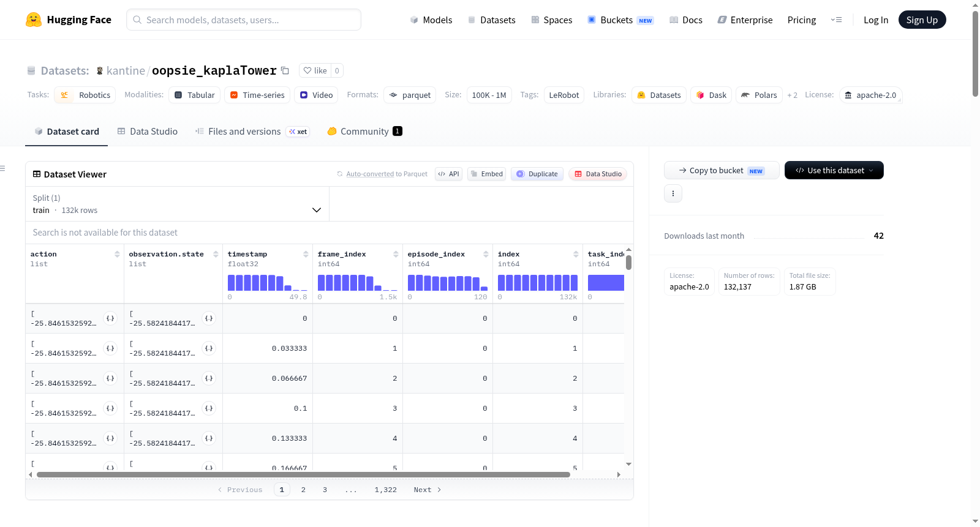Select the LeRobot tag
This screenshot has height=527, width=980.
click(564, 95)
